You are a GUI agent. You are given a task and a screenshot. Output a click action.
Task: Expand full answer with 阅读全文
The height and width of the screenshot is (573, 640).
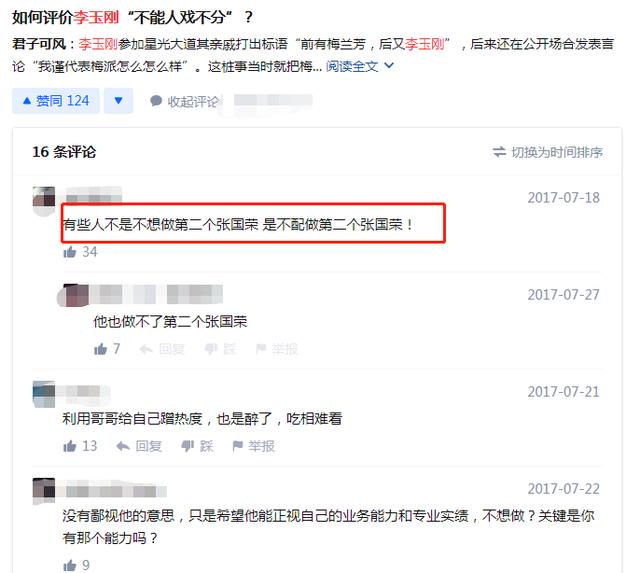click(x=352, y=66)
